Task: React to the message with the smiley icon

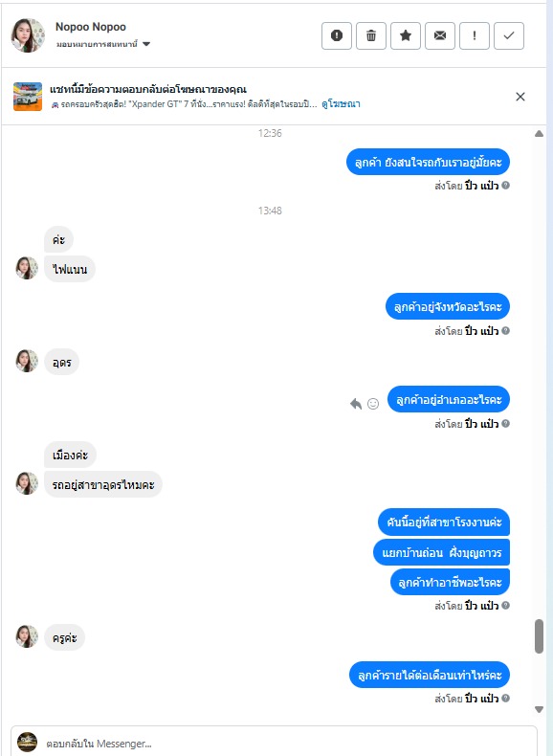Action: [373, 404]
